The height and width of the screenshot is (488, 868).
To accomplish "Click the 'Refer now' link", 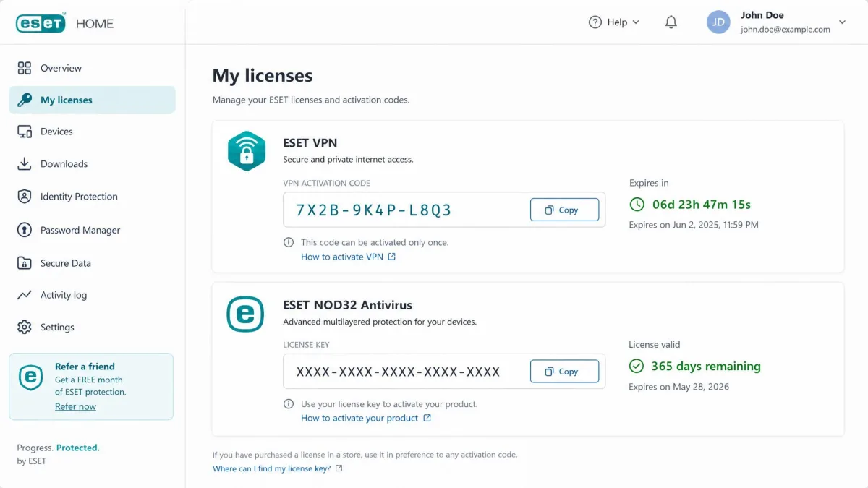I will point(75,406).
